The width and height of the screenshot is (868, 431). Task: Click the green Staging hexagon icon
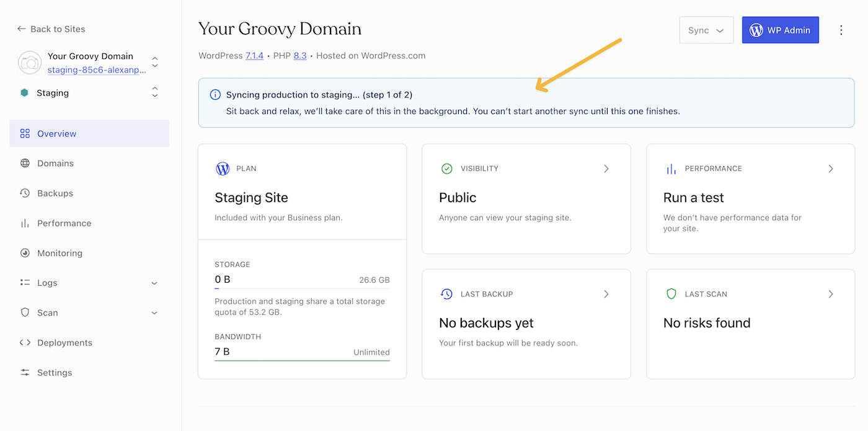[x=24, y=93]
